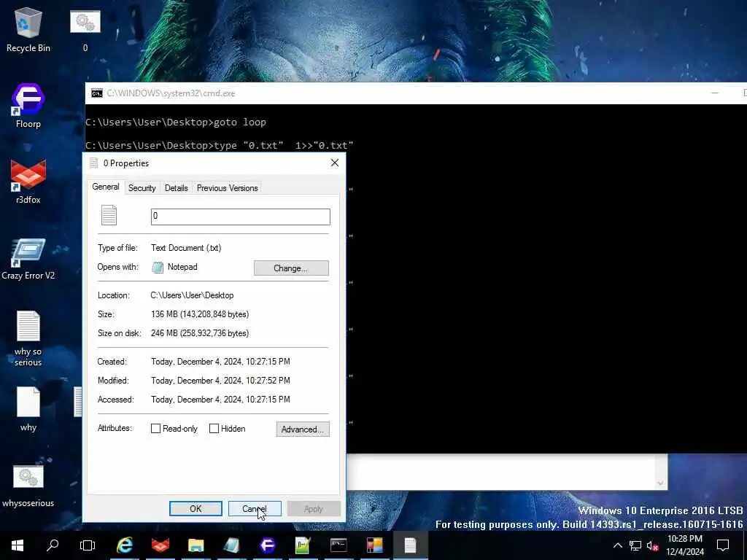Click the 'goto loop' line in cmd
Image resolution: width=747 pixels, height=560 pixels.
coord(176,122)
